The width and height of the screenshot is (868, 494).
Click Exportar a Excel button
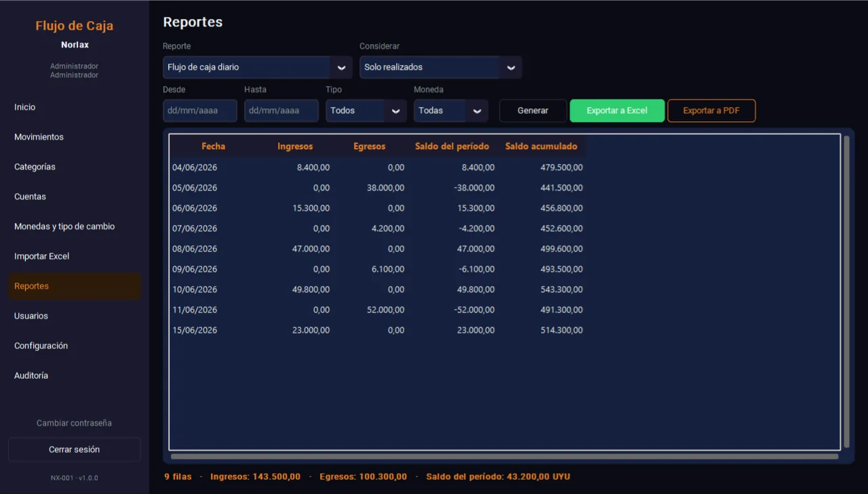point(617,111)
